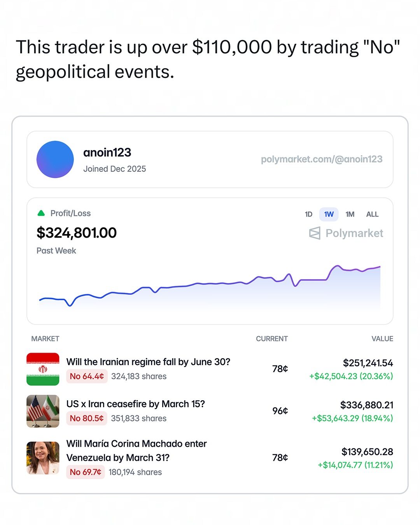Click the green profit triangle icon

coord(41,213)
